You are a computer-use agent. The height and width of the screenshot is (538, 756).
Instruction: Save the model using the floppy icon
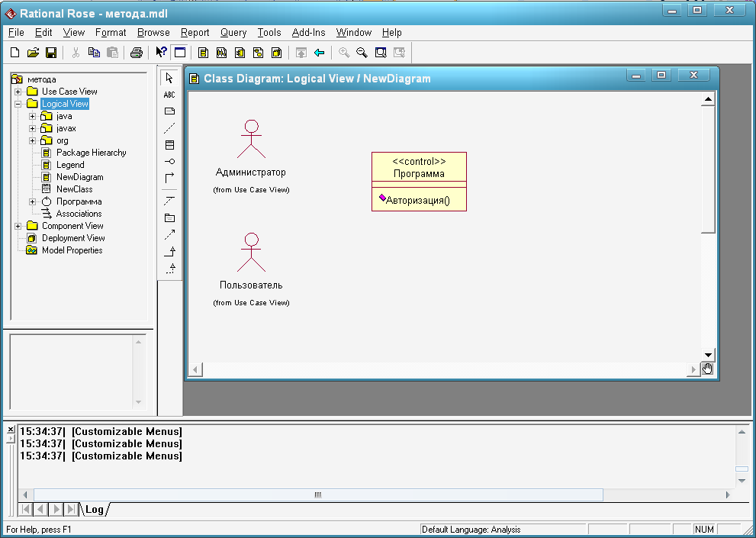click(51, 53)
